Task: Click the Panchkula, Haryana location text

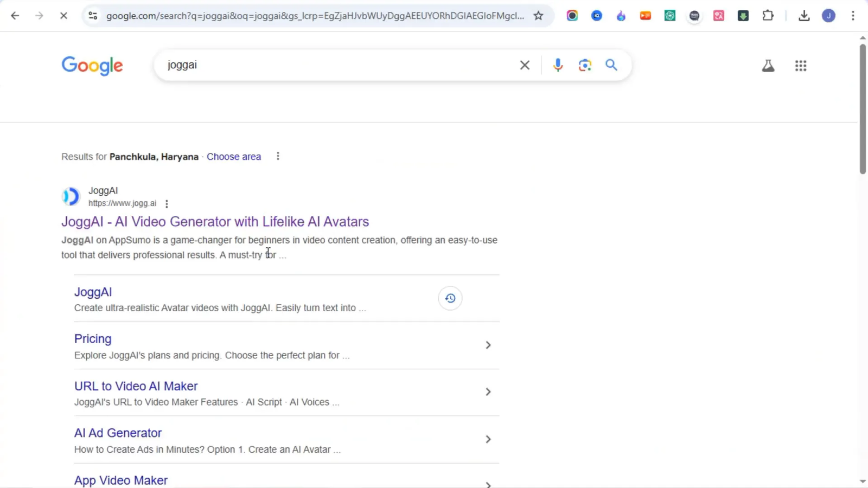Action: [x=154, y=157]
